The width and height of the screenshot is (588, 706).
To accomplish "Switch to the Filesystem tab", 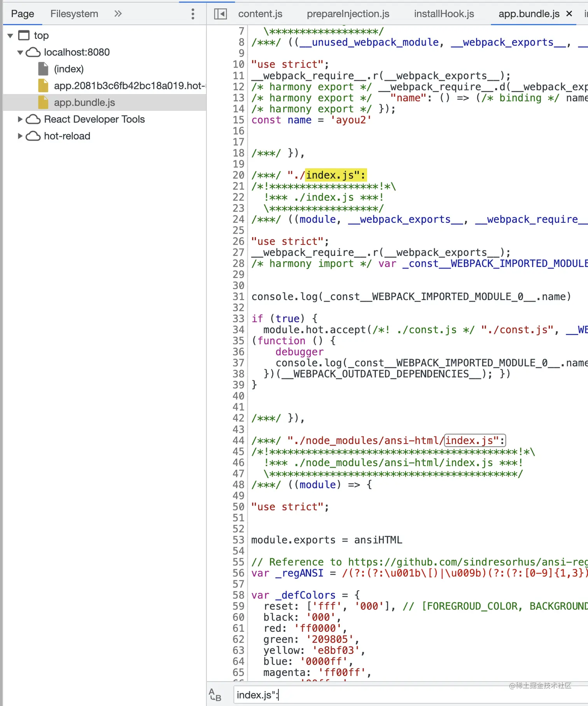I will (x=74, y=14).
